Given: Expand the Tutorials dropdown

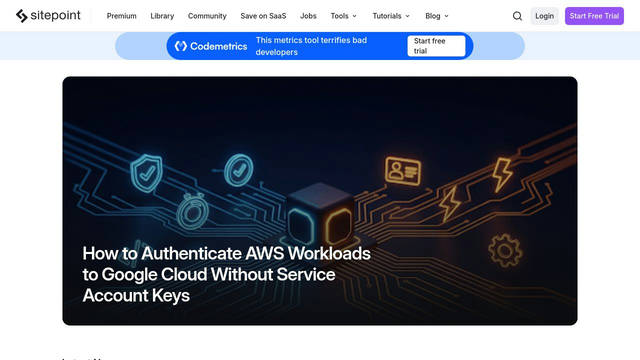Looking at the screenshot, I should click(x=391, y=16).
